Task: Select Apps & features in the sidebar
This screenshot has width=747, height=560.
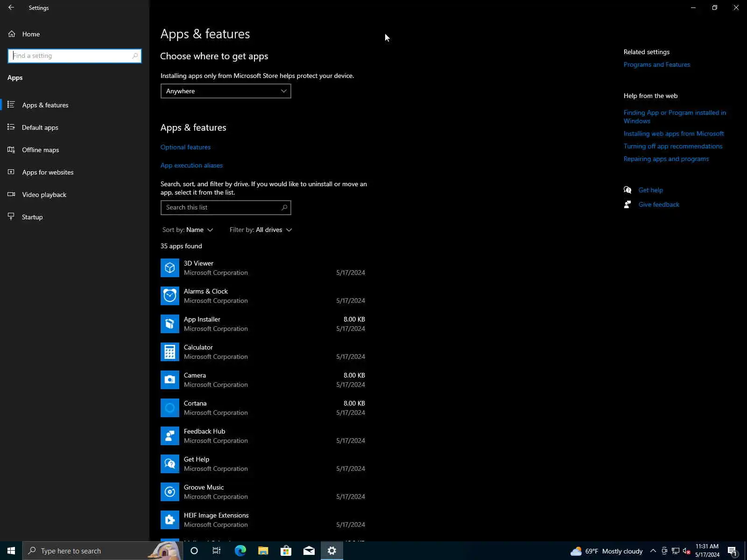Action: 75,105
